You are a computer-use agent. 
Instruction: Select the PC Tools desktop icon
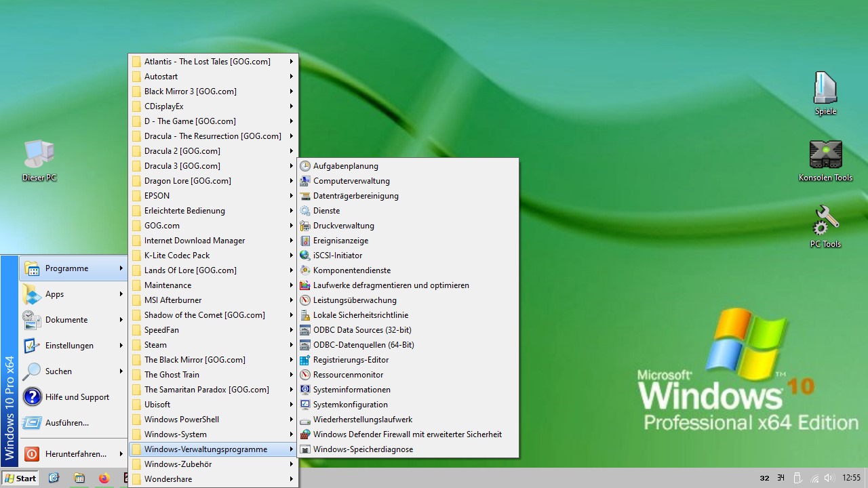(825, 227)
